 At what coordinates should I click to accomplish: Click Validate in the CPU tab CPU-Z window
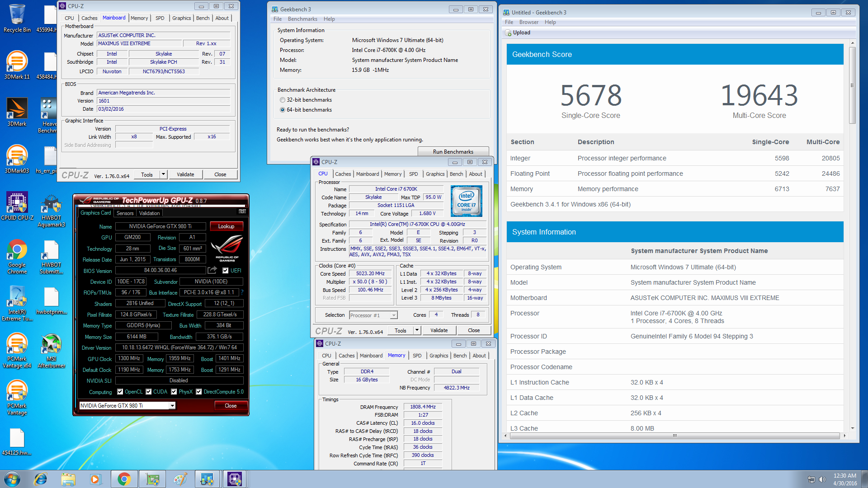click(x=439, y=330)
